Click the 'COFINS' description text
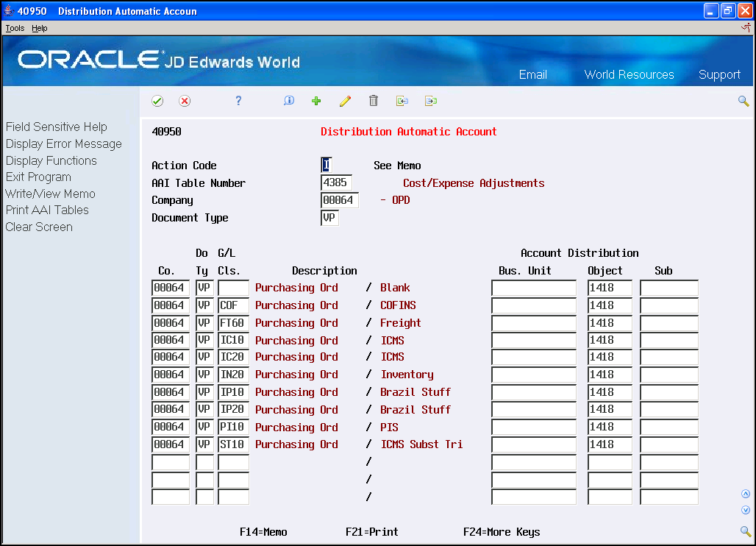The width and height of the screenshot is (756, 546). point(398,305)
